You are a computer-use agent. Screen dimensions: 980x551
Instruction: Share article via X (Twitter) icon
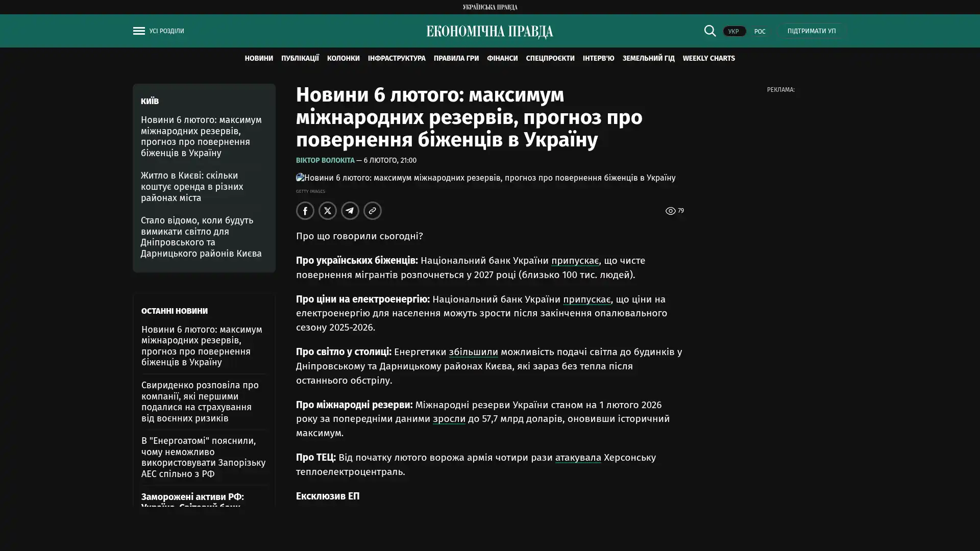[x=327, y=211]
